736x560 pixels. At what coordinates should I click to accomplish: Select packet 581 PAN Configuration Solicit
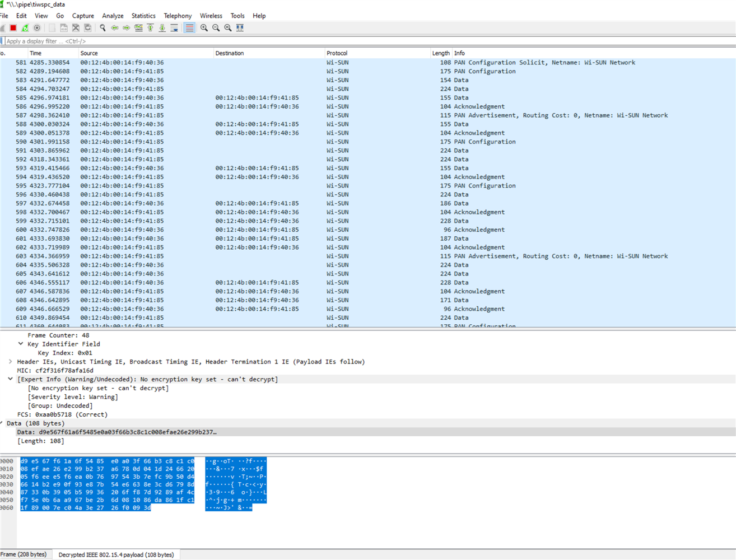367,63
